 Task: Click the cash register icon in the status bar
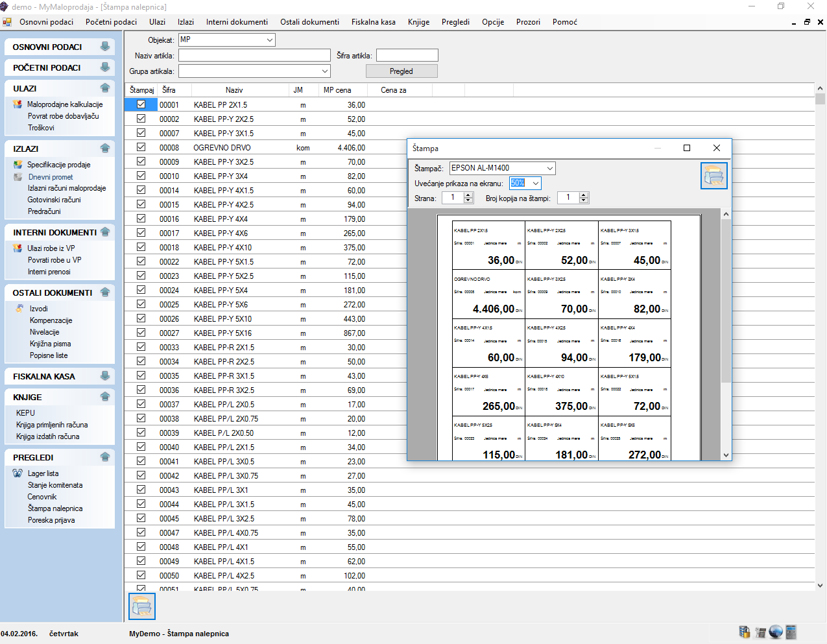point(760,632)
